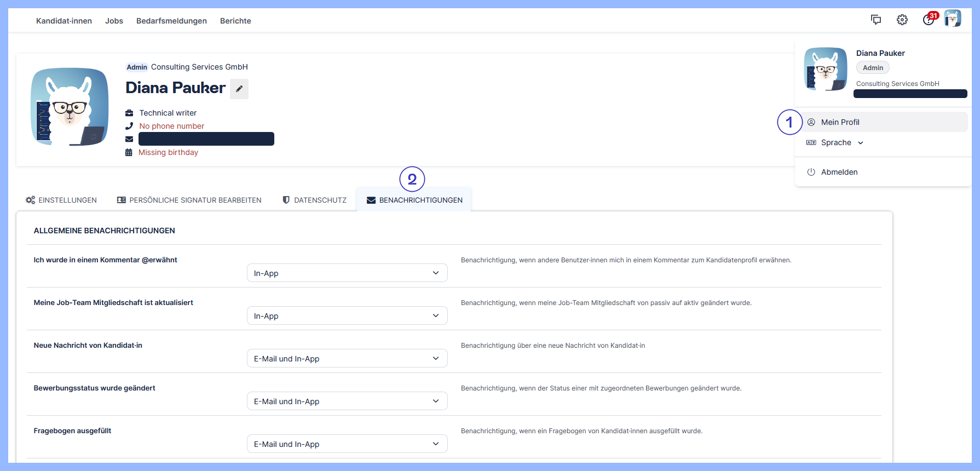Click the power icon next to Abmelden

click(811, 172)
